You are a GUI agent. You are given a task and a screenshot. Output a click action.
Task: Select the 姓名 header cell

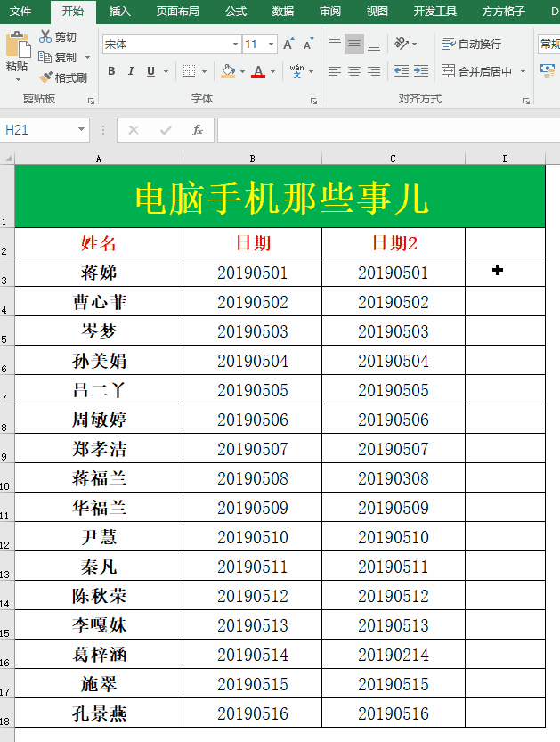click(99, 243)
